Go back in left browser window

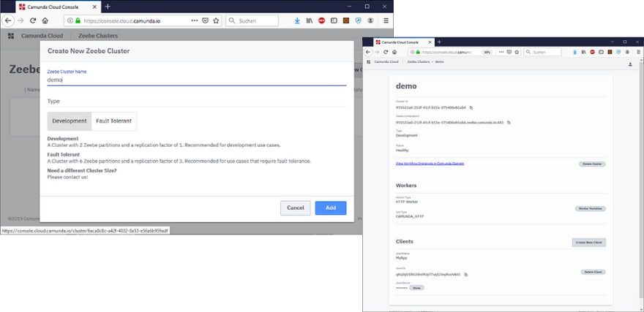tap(8, 20)
